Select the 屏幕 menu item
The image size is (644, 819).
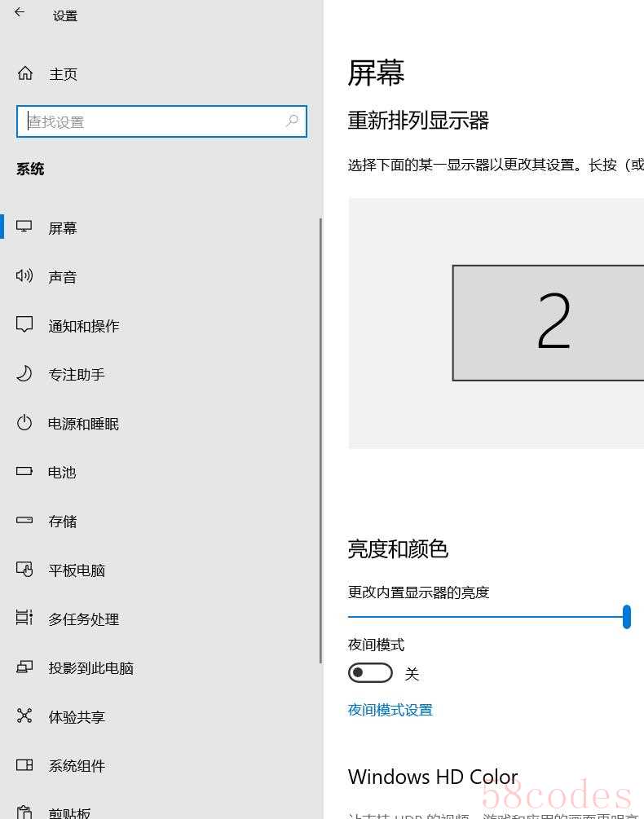63,228
